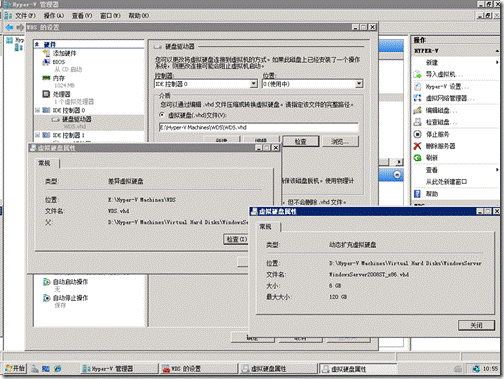The width and height of the screenshot is (504, 379).
Task: Switch to Hyper-V 管理器 taskbar button
Action: [x=119, y=368]
